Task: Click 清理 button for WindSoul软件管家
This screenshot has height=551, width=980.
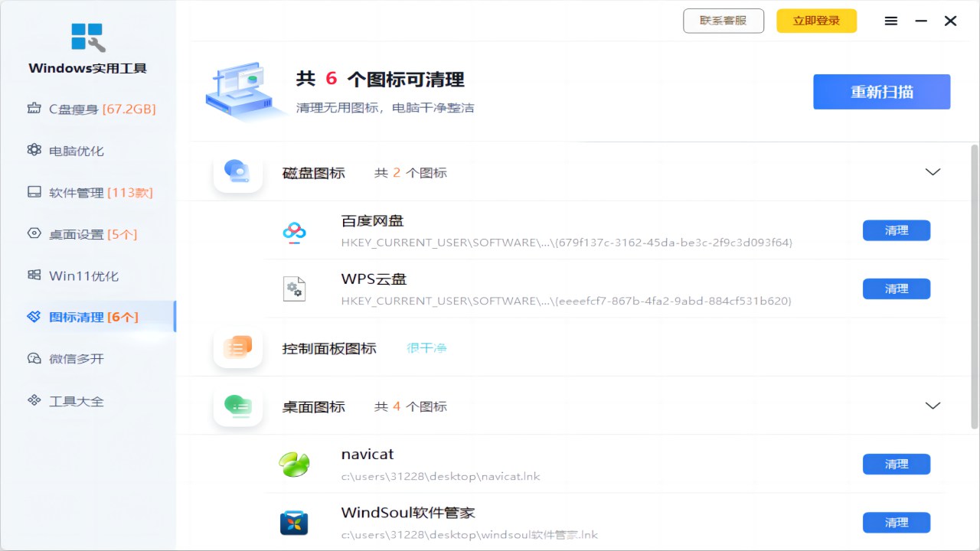Action: click(x=897, y=523)
